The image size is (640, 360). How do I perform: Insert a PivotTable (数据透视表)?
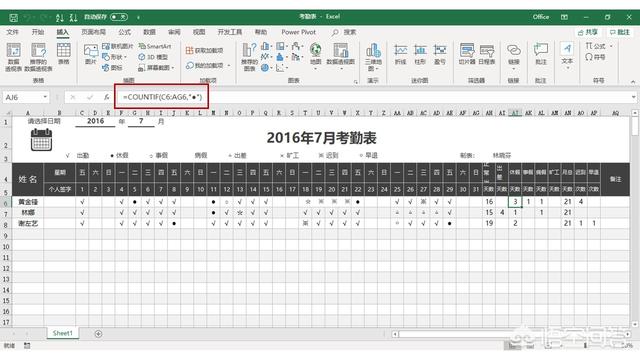click(x=13, y=57)
